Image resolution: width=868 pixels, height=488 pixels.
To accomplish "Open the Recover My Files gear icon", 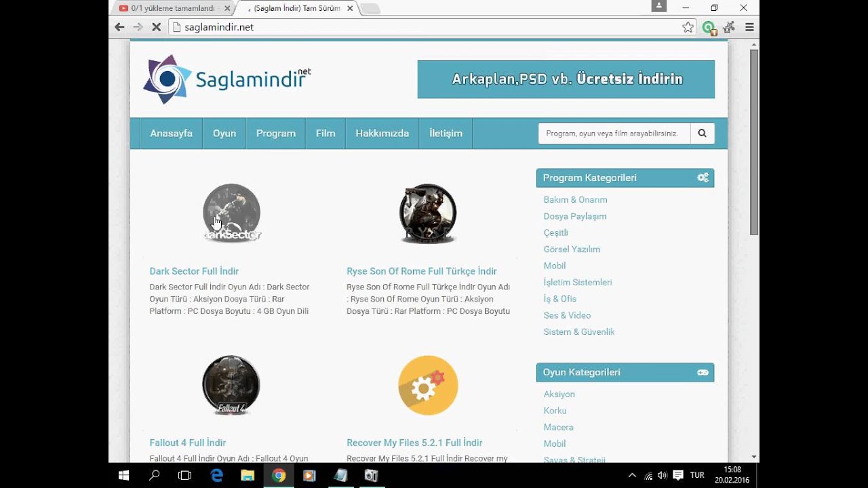I will pos(428,385).
